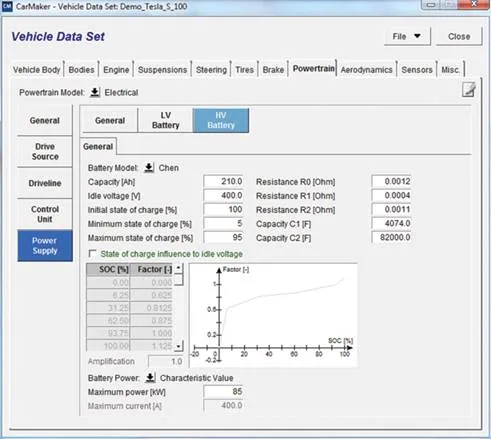
Task: Switch to Power Supply General sub-tab
Action: coord(110,120)
